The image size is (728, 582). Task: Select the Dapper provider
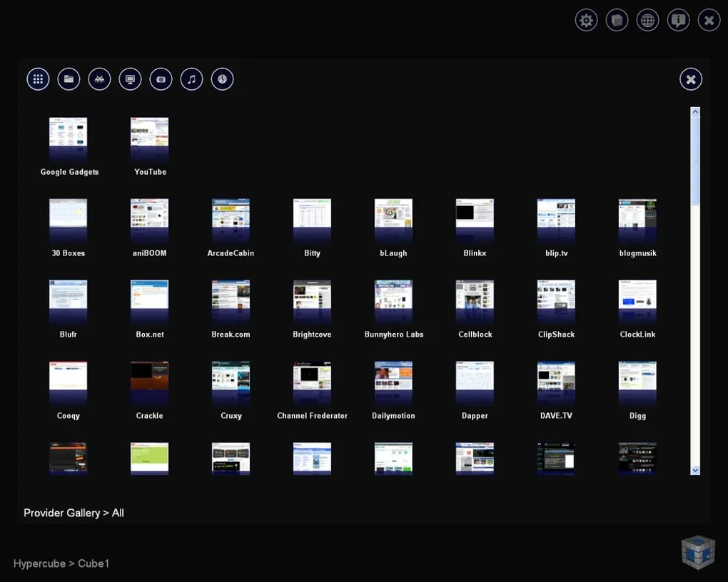coord(475,382)
